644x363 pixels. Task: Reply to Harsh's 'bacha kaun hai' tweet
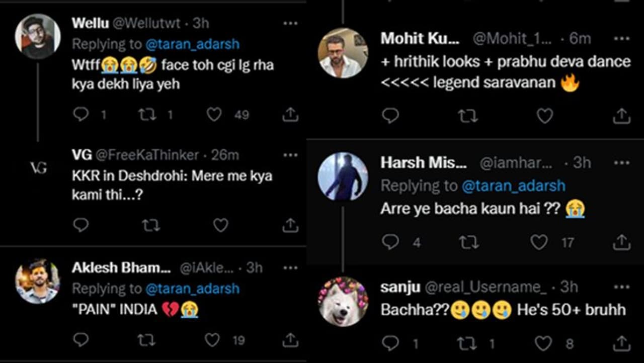390,242
